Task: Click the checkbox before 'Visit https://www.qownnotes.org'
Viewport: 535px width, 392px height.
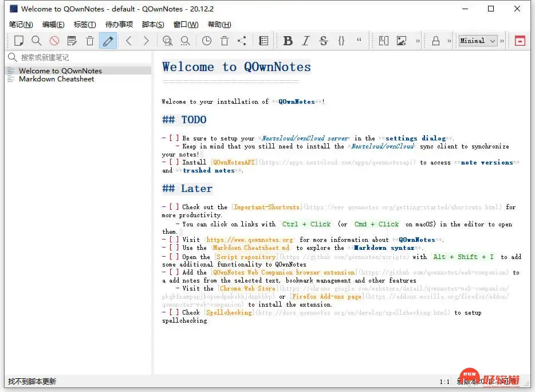Action: (x=174, y=240)
